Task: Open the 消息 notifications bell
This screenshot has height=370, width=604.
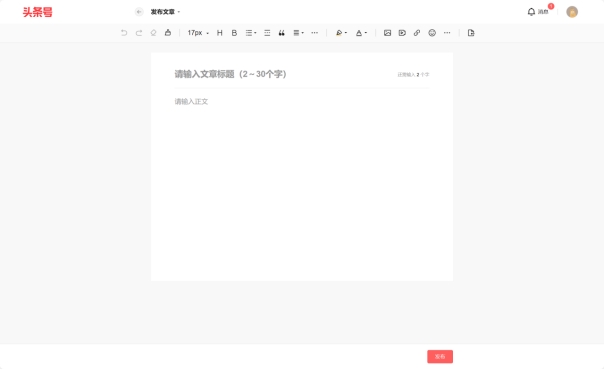Action: pyautogui.click(x=538, y=12)
